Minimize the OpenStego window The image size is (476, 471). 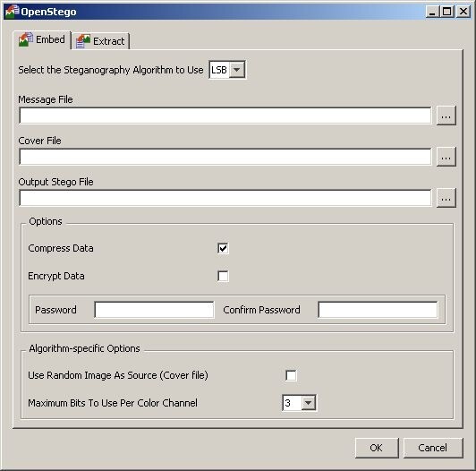[x=432, y=12]
